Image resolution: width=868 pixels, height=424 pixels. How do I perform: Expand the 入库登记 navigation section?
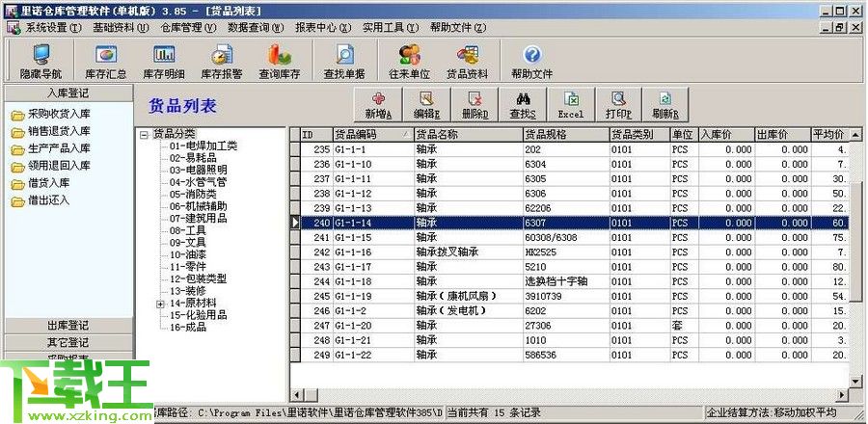(68, 93)
